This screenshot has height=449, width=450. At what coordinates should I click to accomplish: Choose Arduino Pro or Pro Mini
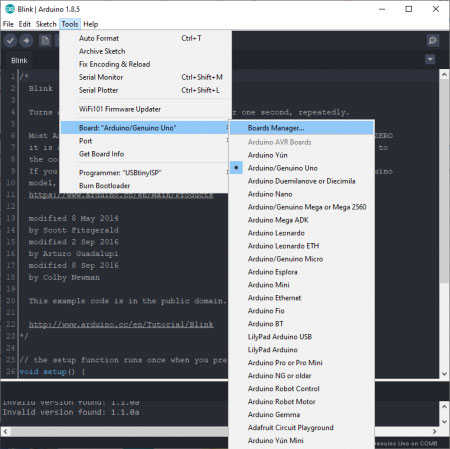click(302, 363)
